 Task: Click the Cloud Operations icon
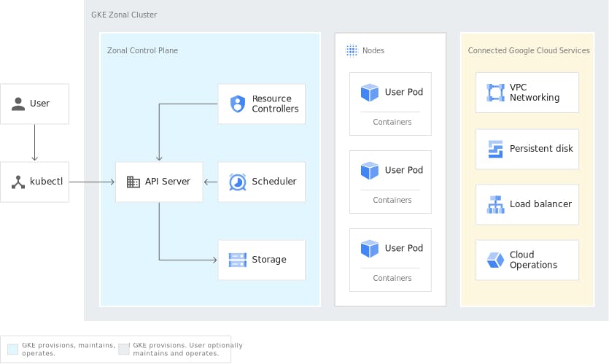[496, 260]
